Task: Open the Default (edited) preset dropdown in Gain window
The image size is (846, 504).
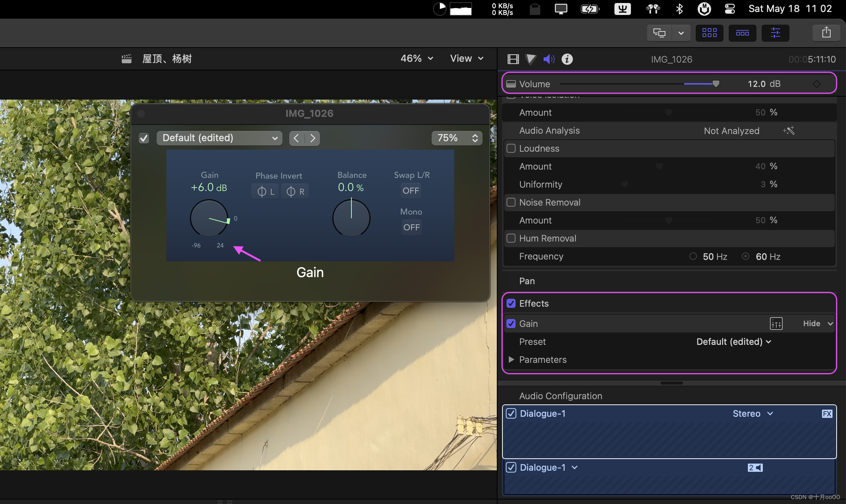Action: tap(219, 138)
